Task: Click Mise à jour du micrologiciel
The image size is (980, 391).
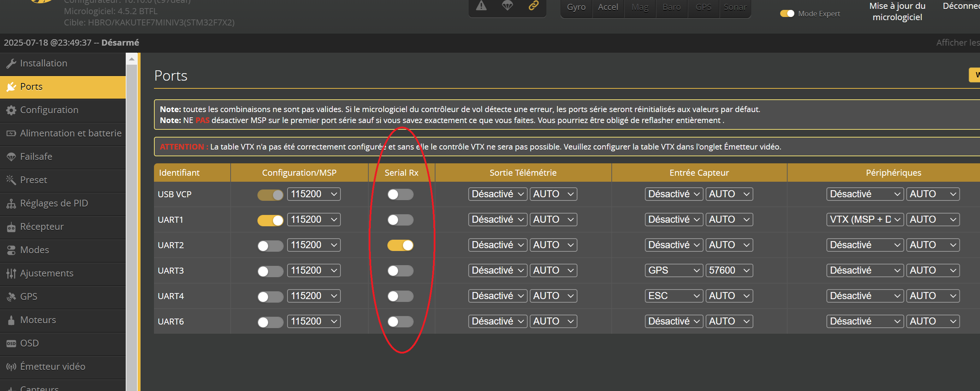Action: coord(897,11)
